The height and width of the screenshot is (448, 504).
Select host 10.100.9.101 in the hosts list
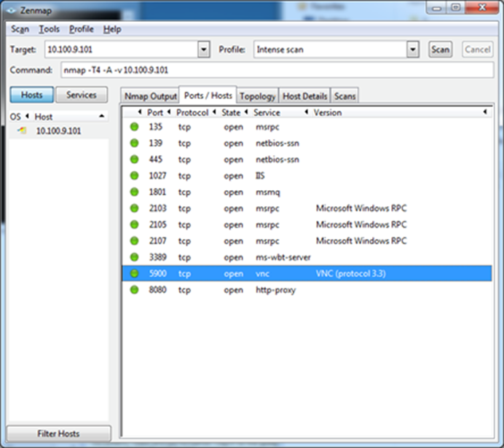58,131
